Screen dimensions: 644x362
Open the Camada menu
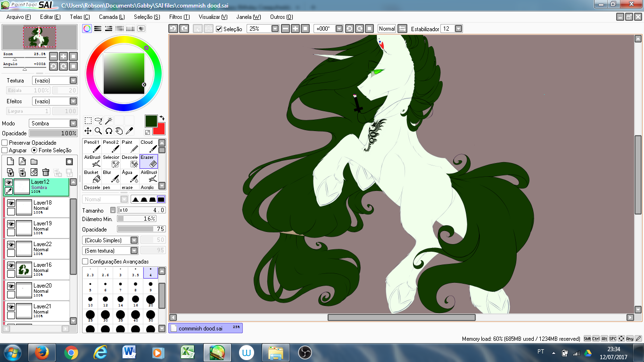112,17
